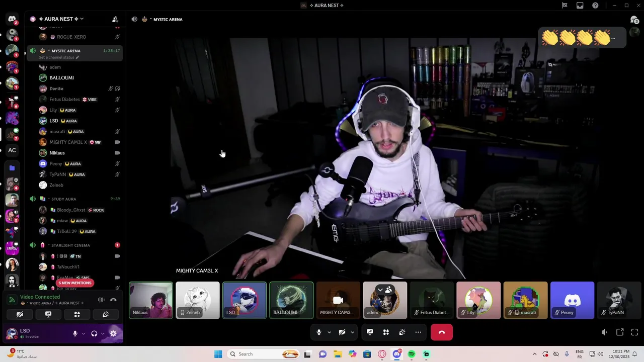The width and height of the screenshot is (644, 362).
Task: Pop out the call window
Action: point(620,332)
